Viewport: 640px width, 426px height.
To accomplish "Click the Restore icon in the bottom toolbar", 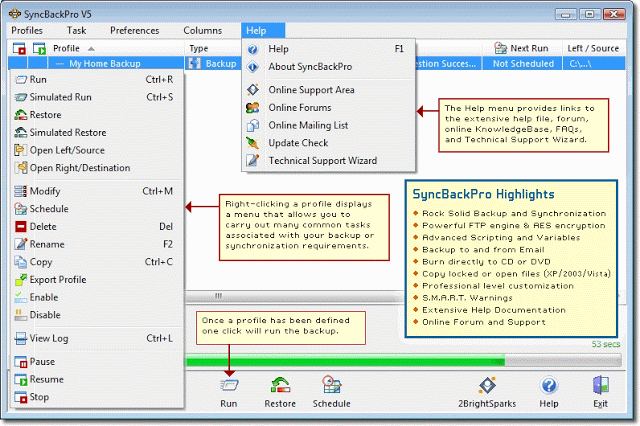I will pos(280,386).
